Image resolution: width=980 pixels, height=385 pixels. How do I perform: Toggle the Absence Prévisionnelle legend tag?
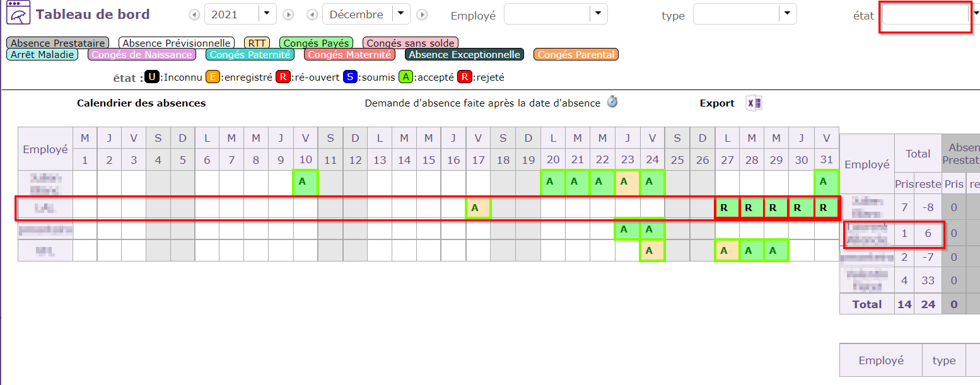(177, 43)
